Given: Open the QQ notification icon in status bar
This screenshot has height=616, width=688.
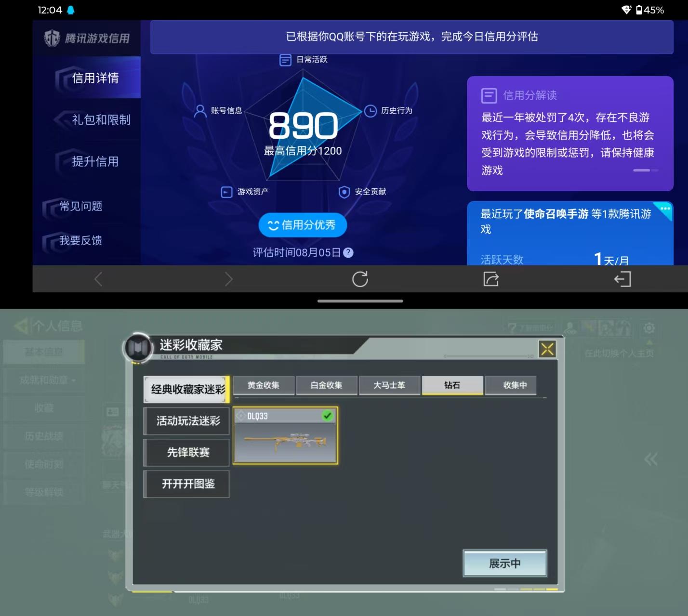Looking at the screenshot, I should (x=71, y=10).
